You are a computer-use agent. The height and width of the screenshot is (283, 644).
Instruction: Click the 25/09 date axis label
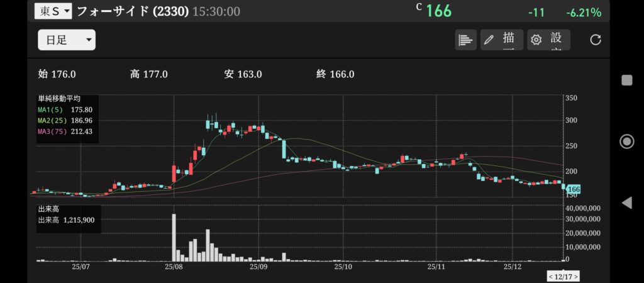click(259, 267)
